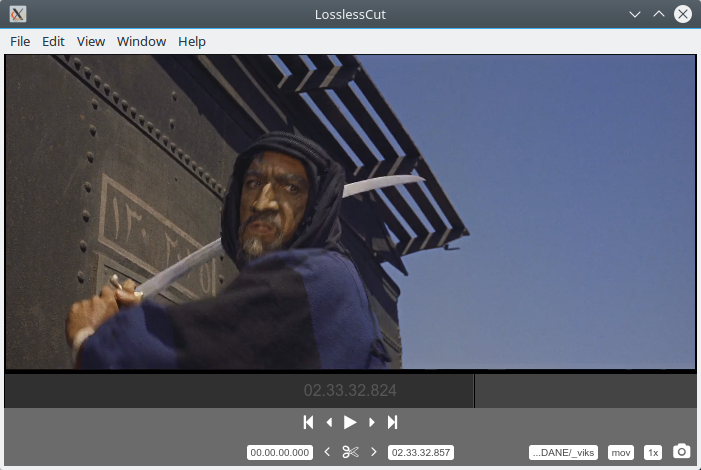Maximize the LosslessCut window
The width and height of the screenshot is (701, 470).
659,14
